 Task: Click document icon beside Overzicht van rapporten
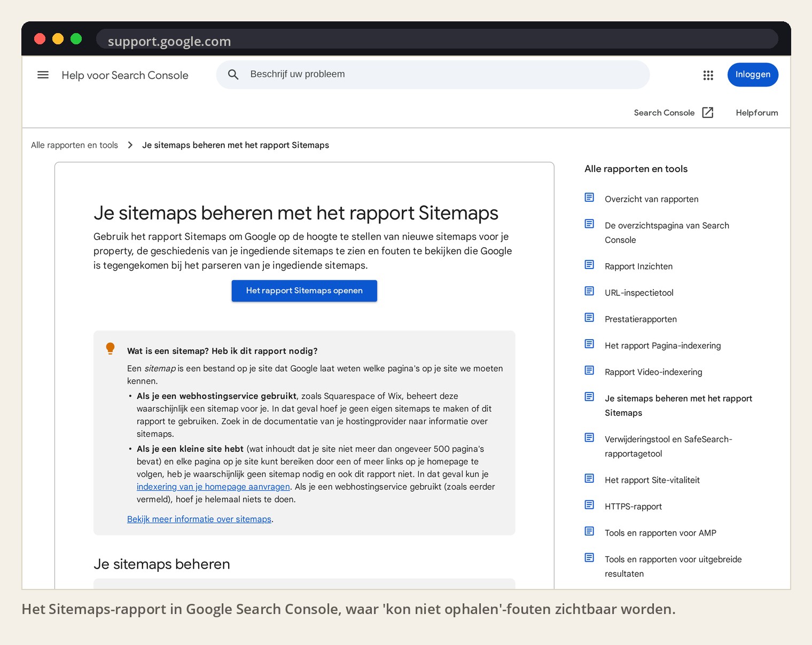tap(589, 198)
